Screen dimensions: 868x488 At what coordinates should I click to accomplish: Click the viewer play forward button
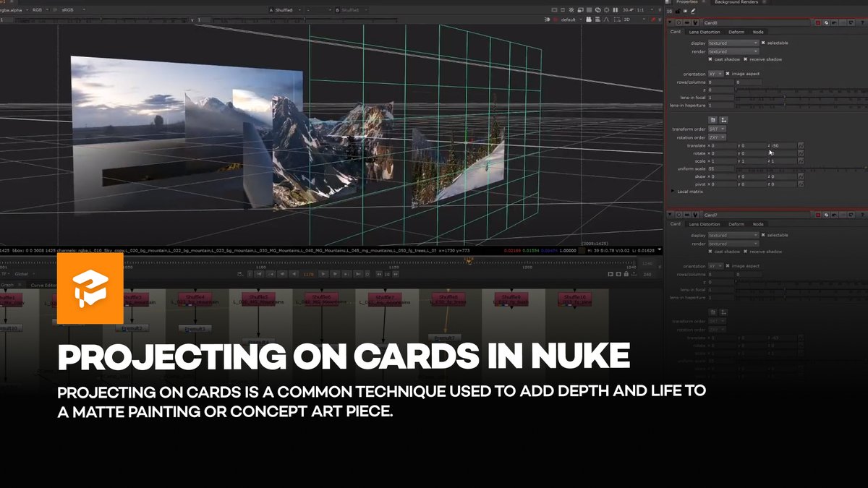click(x=323, y=273)
